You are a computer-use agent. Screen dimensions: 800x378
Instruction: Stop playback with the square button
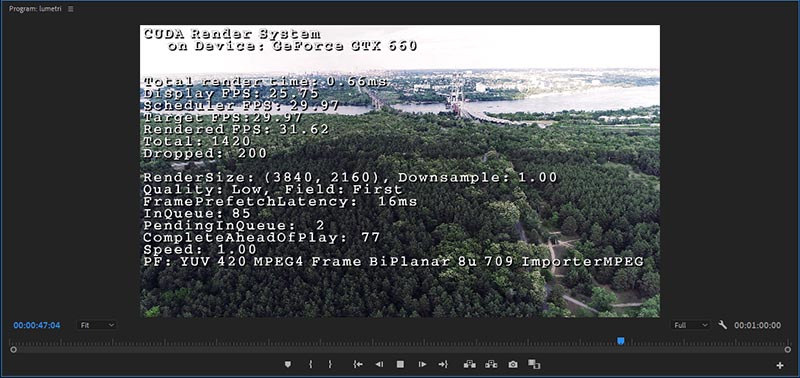pos(401,364)
